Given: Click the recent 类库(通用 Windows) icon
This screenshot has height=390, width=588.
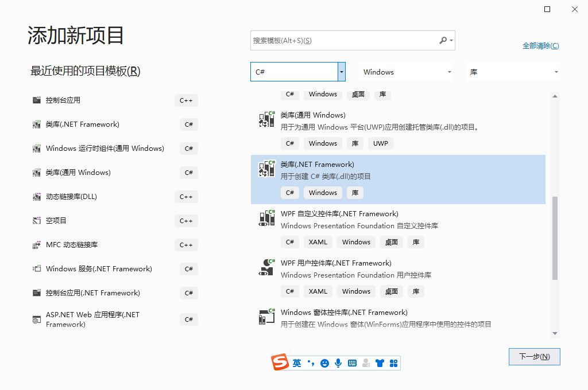Looking at the screenshot, I should pyautogui.click(x=36, y=172).
